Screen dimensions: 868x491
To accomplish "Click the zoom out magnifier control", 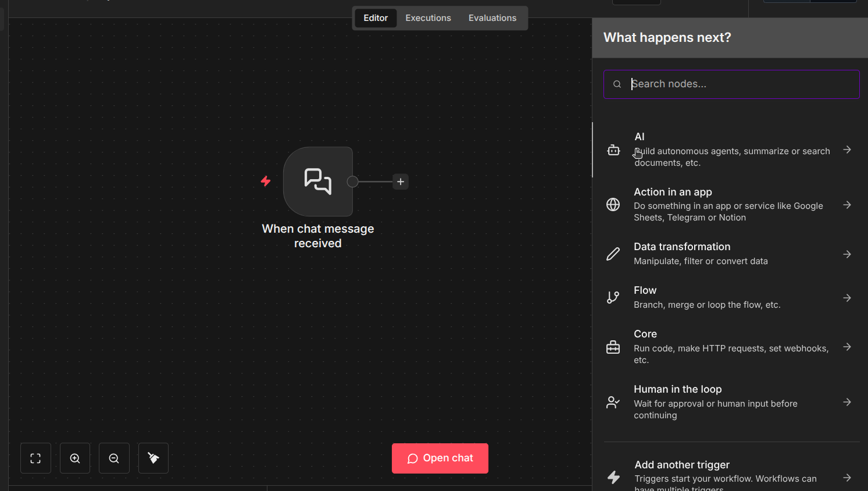I will [x=114, y=458].
